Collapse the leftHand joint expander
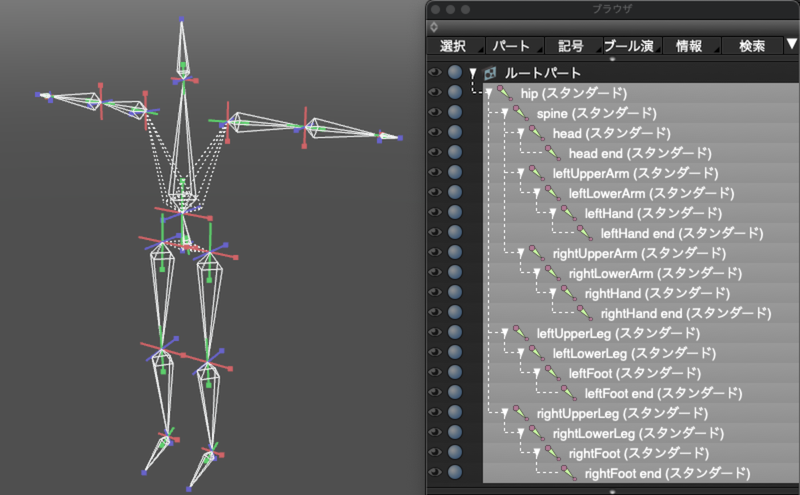 click(x=553, y=214)
